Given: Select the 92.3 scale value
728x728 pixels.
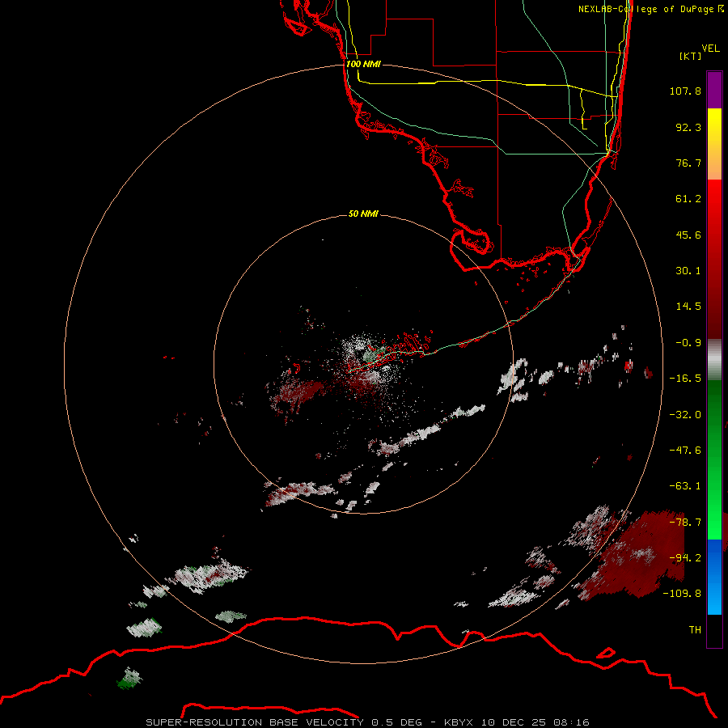Looking at the screenshot, I should pos(688,127).
